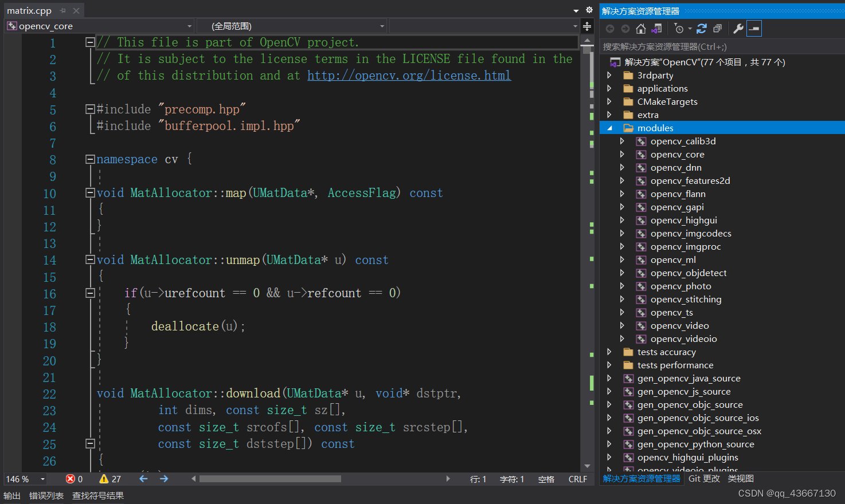Click the split editor window icon
This screenshot has width=845, height=504.
(x=587, y=26)
